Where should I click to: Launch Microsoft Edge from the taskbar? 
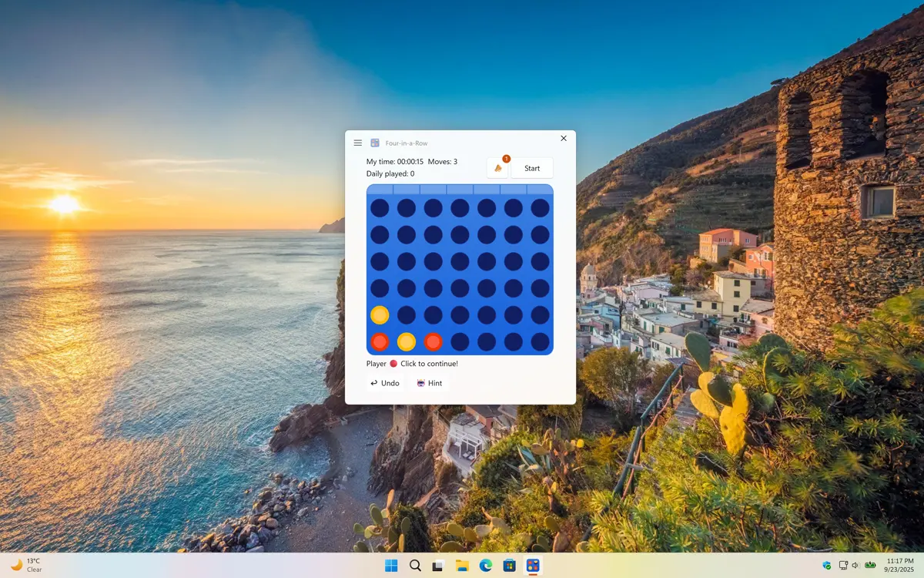pos(486,566)
